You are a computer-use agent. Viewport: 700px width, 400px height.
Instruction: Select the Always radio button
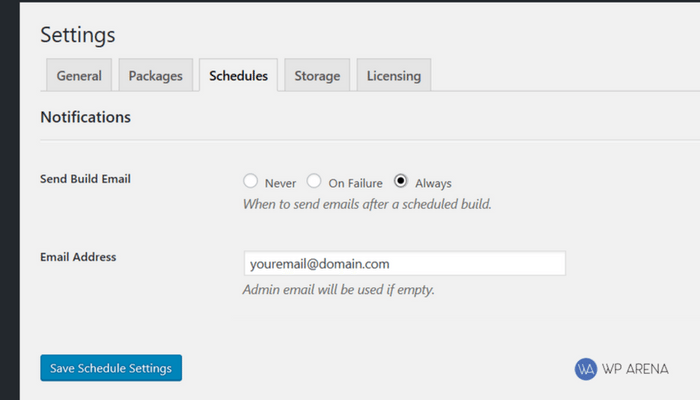pos(400,181)
